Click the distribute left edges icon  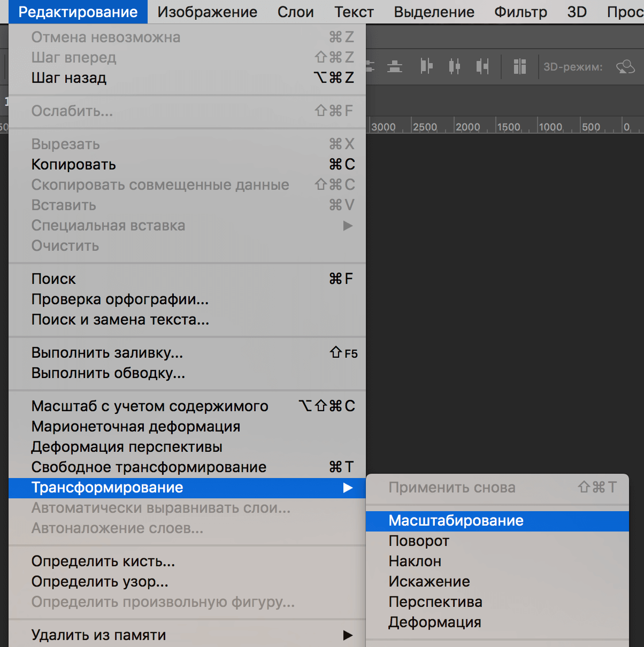tap(426, 66)
